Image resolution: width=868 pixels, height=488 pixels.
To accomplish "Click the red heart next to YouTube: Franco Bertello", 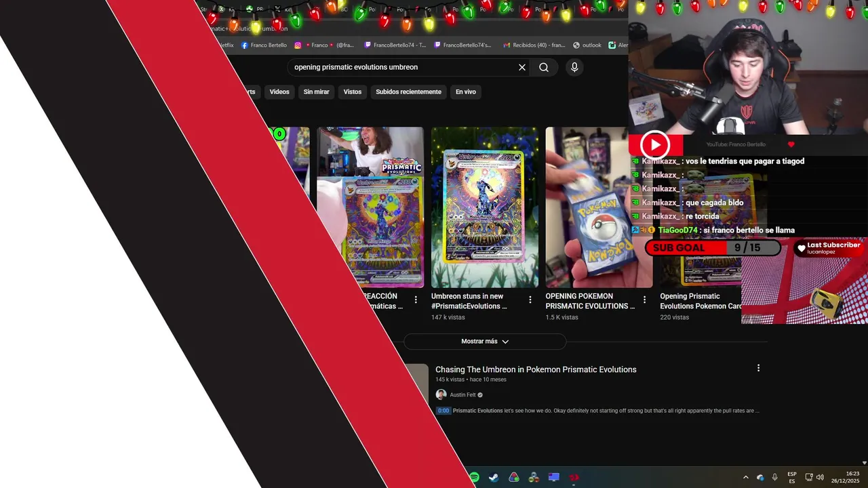I will coord(791,144).
